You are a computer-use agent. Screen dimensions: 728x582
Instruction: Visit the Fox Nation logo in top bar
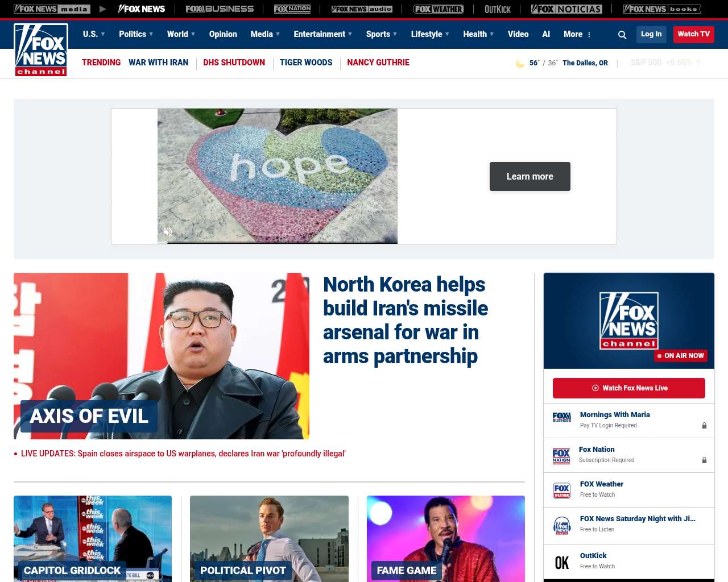pyautogui.click(x=292, y=9)
